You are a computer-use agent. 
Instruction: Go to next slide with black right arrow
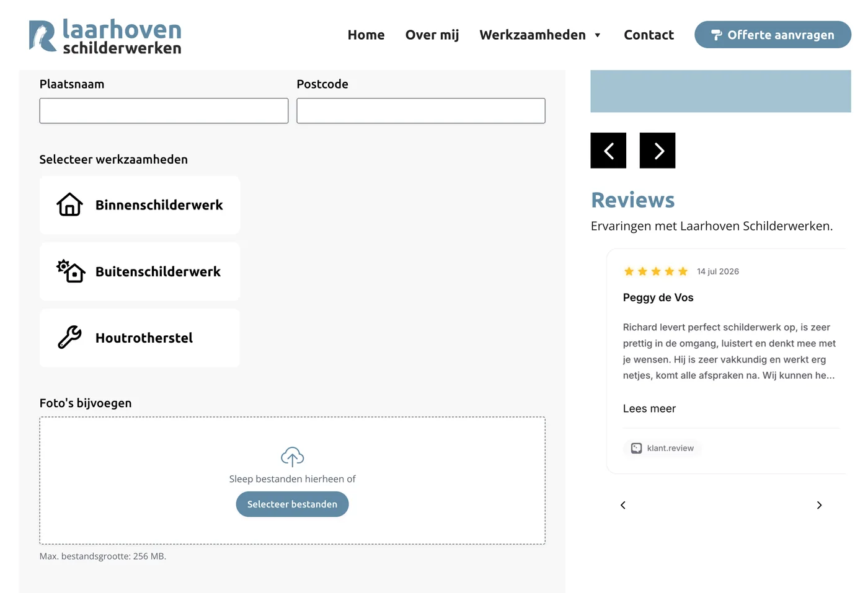point(657,151)
